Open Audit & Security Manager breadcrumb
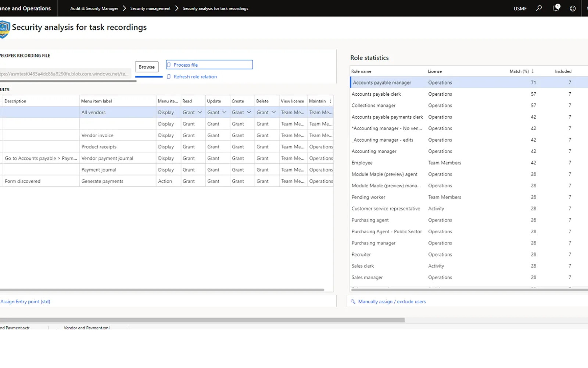 (x=94, y=8)
